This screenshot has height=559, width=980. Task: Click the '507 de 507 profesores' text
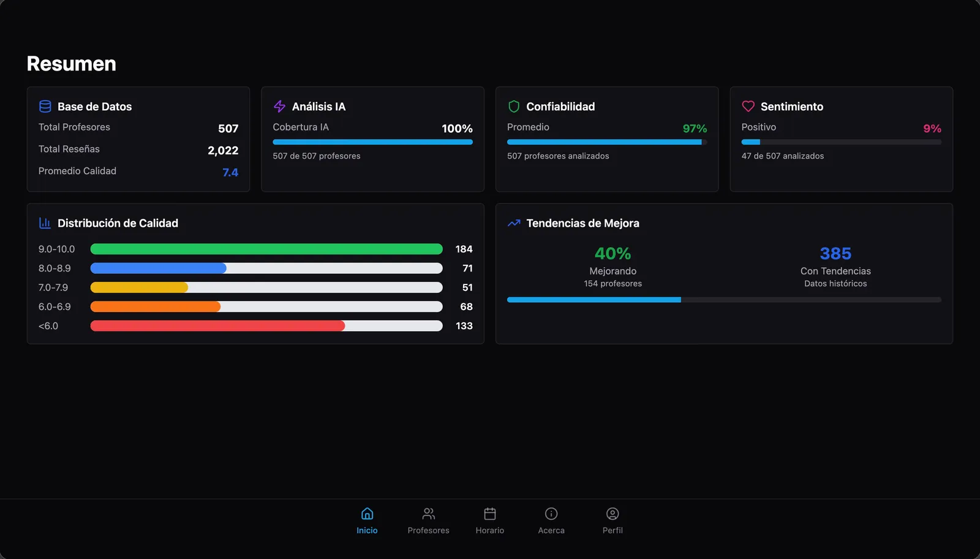(317, 156)
